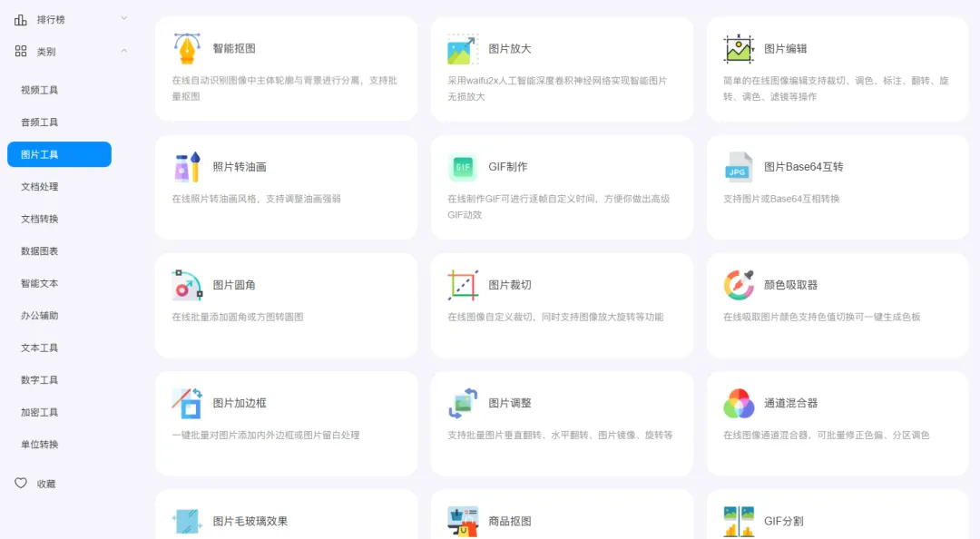
Task: Click the 颜色吸取器 title
Action: click(x=790, y=285)
